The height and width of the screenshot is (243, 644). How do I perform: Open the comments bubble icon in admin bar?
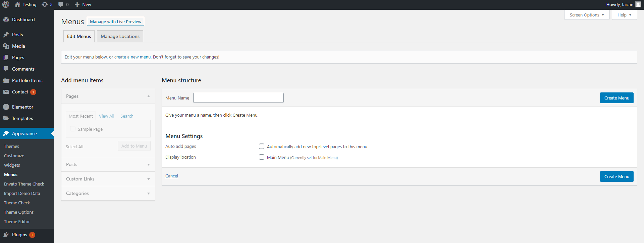point(61,4)
